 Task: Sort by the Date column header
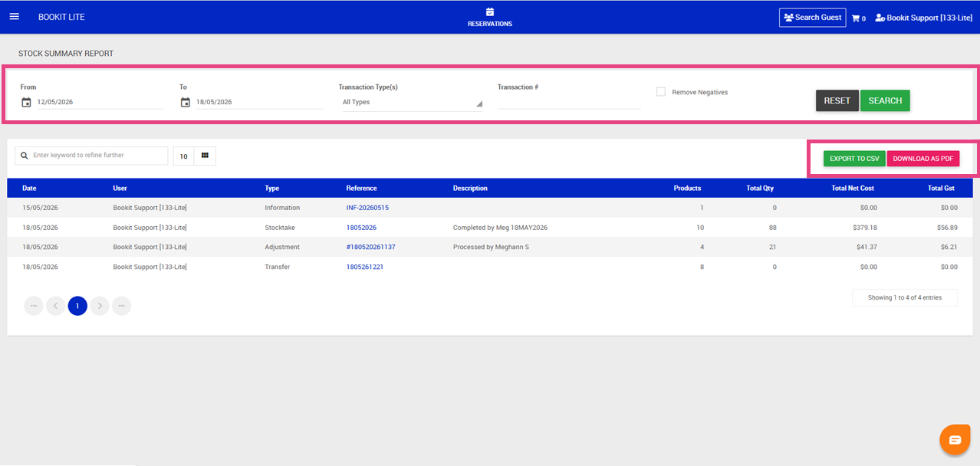click(x=29, y=188)
